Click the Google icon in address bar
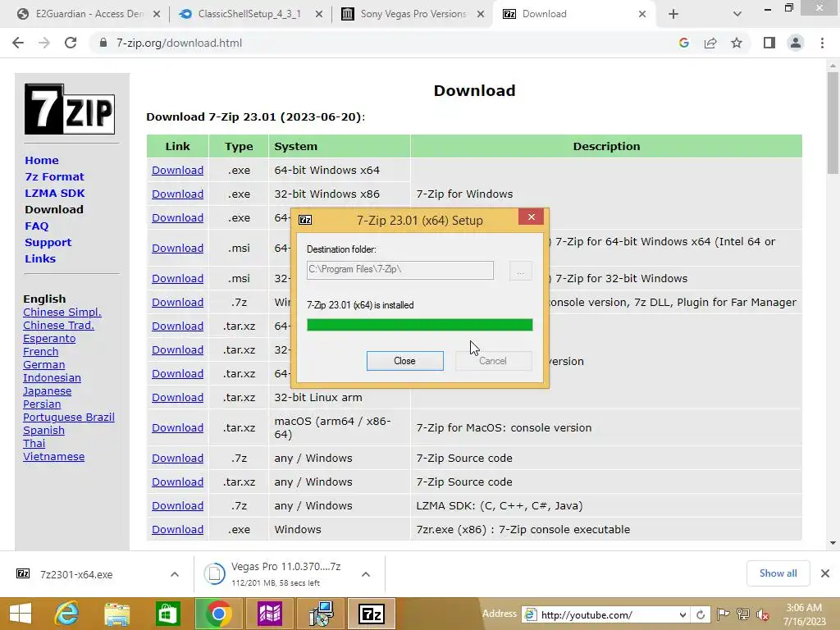Image resolution: width=840 pixels, height=630 pixels. [683, 43]
